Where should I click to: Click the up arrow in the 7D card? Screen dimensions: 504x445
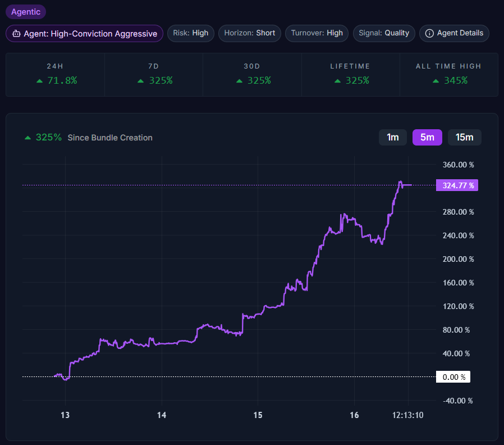click(140, 81)
